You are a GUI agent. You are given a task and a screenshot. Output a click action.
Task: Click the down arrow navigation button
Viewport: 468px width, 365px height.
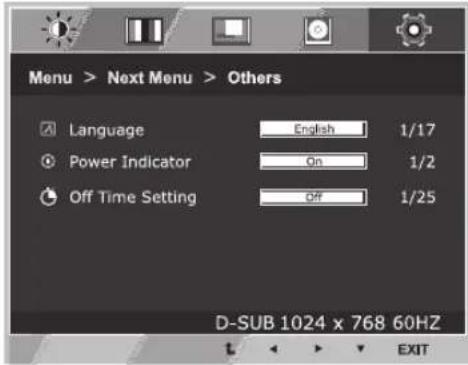(x=360, y=349)
